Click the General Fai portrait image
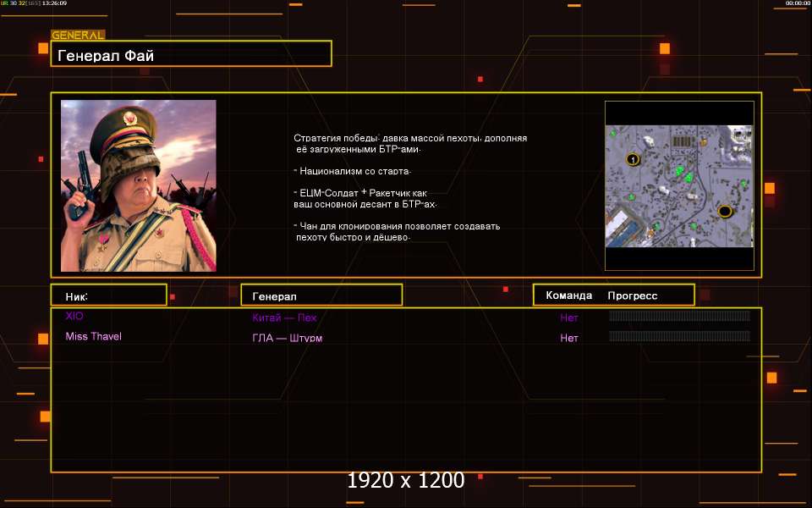812x508 pixels. pos(138,185)
